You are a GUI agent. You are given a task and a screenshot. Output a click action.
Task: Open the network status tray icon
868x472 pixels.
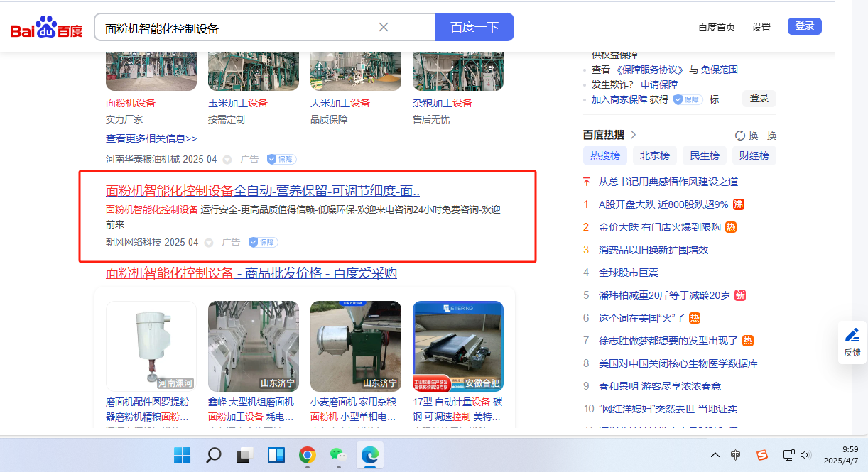pyautogui.click(x=788, y=455)
